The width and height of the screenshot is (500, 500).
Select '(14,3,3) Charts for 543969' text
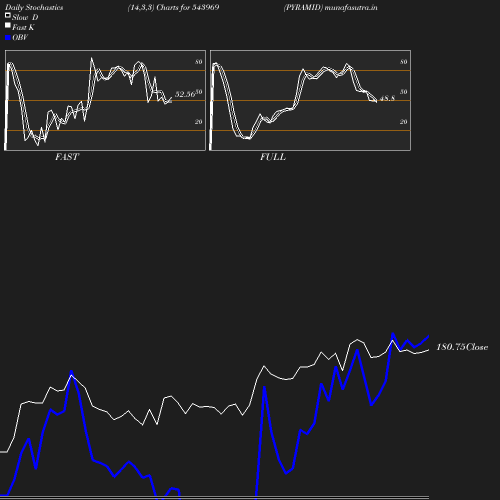[x=173, y=7]
